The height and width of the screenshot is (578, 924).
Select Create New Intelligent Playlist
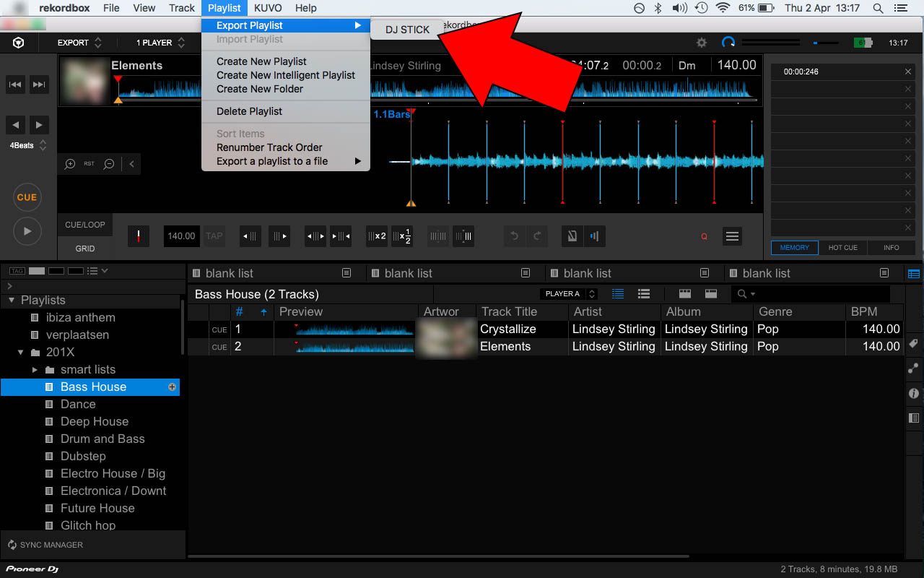(285, 75)
